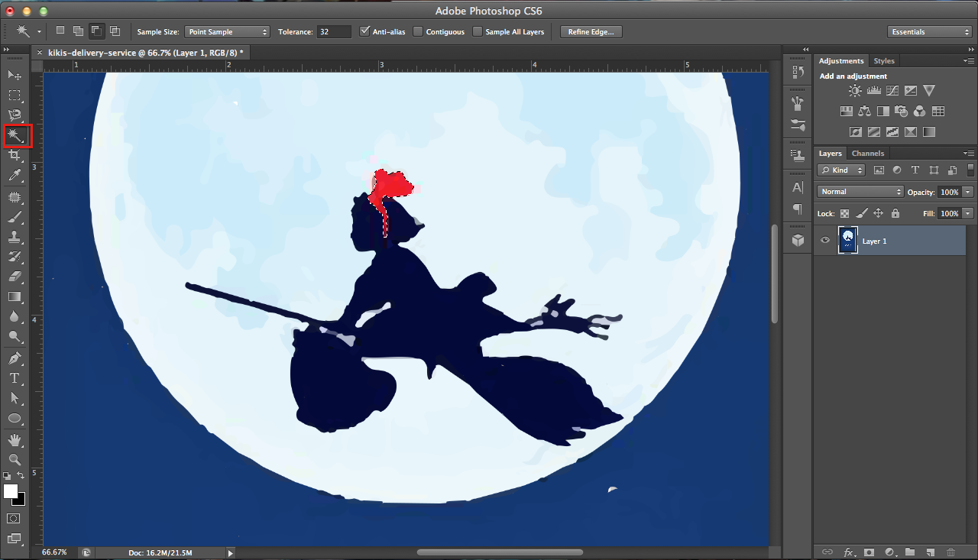This screenshot has width=978, height=560.
Task: Select the Rectangular Marquee tool
Action: coord(15,95)
